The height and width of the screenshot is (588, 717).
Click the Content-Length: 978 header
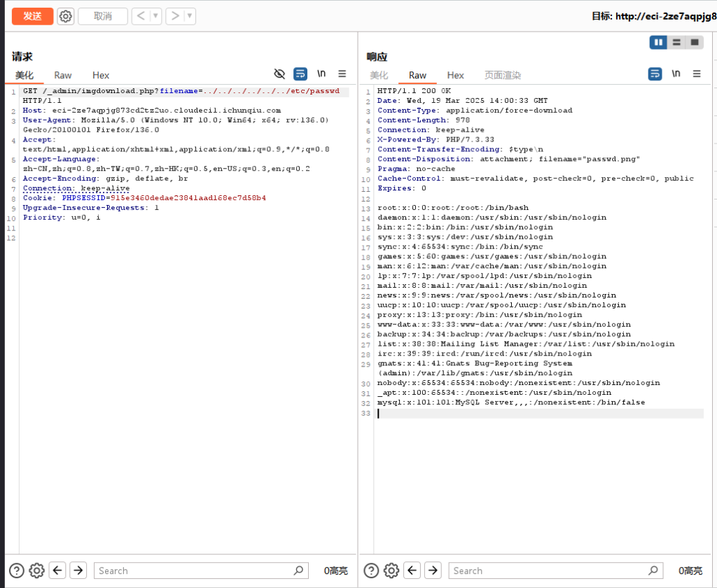coord(424,120)
